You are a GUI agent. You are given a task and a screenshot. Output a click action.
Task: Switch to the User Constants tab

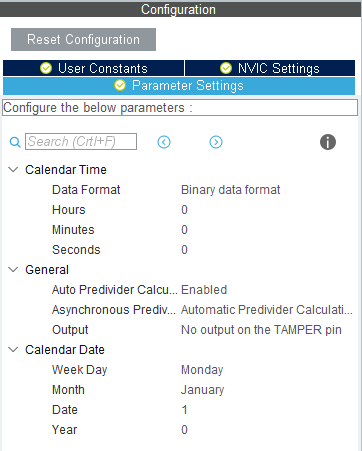pos(93,68)
